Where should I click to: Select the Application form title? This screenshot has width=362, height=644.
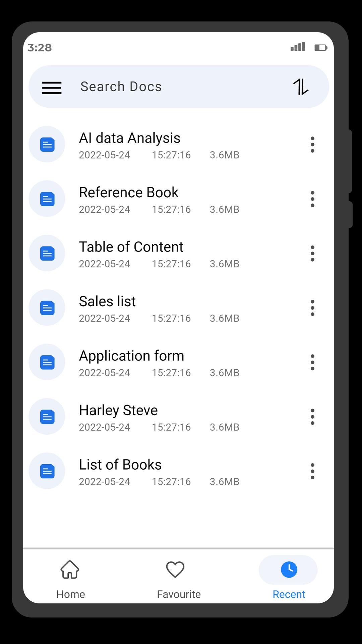click(x=131, y=356)
